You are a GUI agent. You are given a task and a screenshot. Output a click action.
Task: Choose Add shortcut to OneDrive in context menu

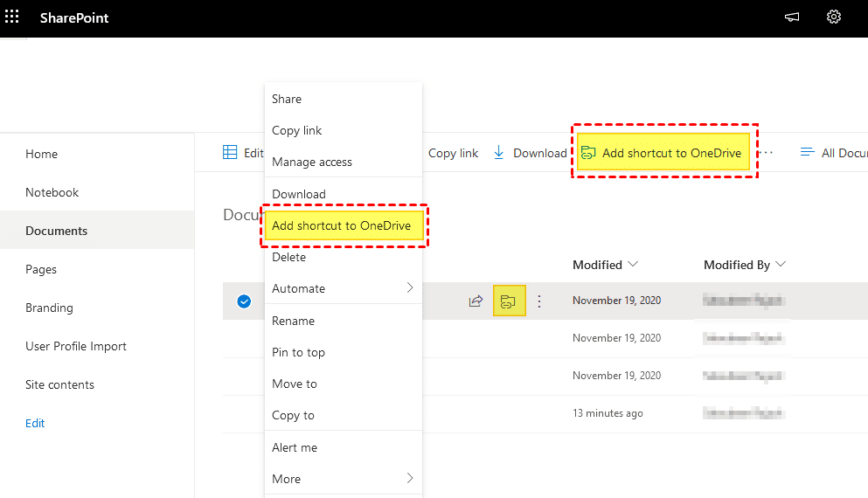341,225
